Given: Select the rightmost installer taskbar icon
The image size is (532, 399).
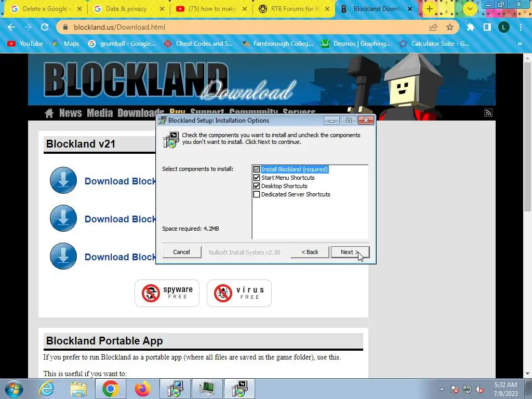Looking at the screenshot, I should pos(240,389).
